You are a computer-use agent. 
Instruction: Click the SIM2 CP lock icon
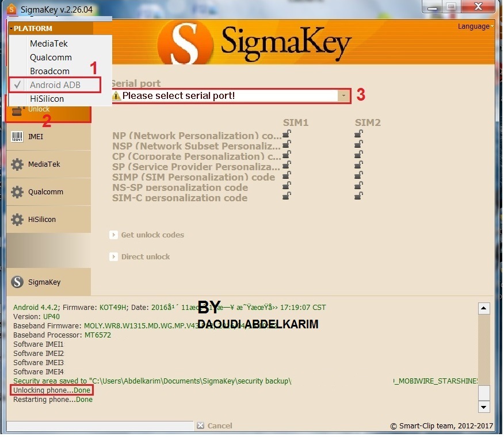[358, 154]
